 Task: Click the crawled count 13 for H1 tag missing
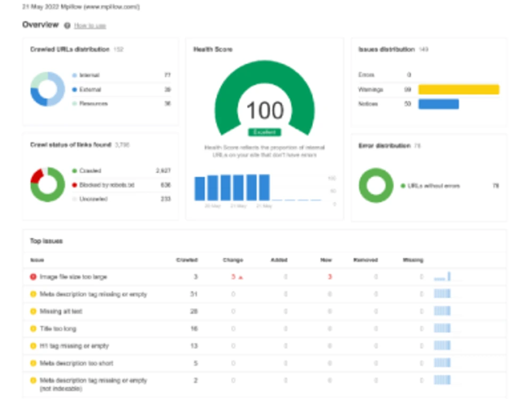[x=194, y=346]
